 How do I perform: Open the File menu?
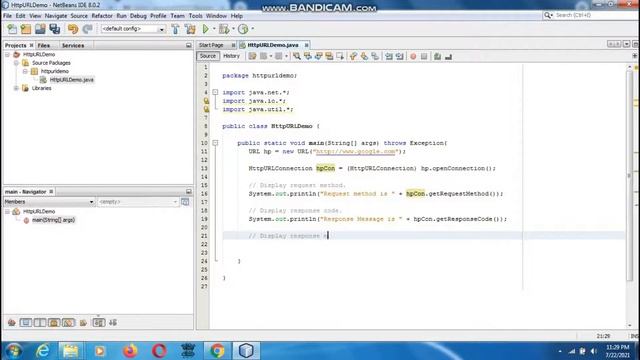pos(7,16)
